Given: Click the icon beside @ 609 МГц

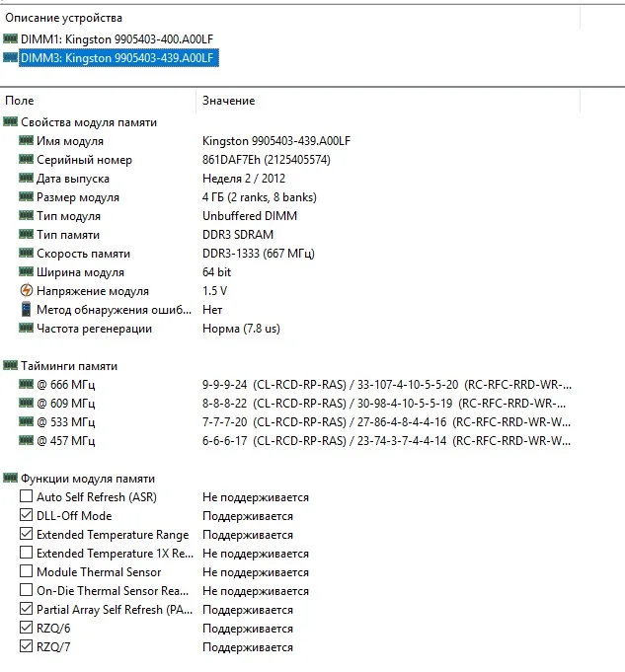Looking at the screenshot, I should point(27,403).
